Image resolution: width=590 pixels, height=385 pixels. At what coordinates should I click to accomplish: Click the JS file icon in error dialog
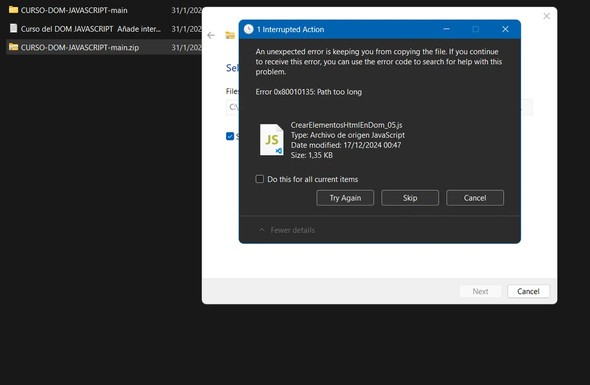click(x=272, y=139)
